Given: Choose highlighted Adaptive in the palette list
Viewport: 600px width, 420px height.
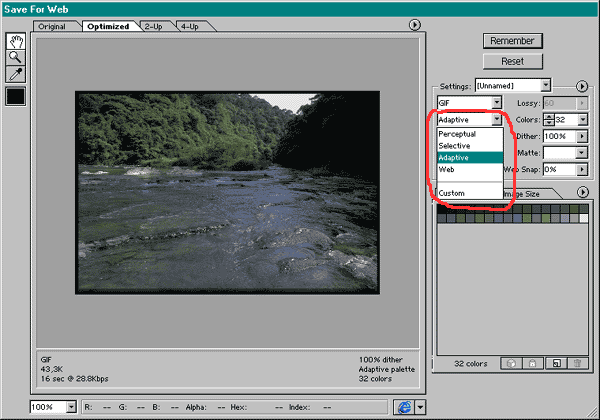Looking at the screenshot, I should (470, 158).
